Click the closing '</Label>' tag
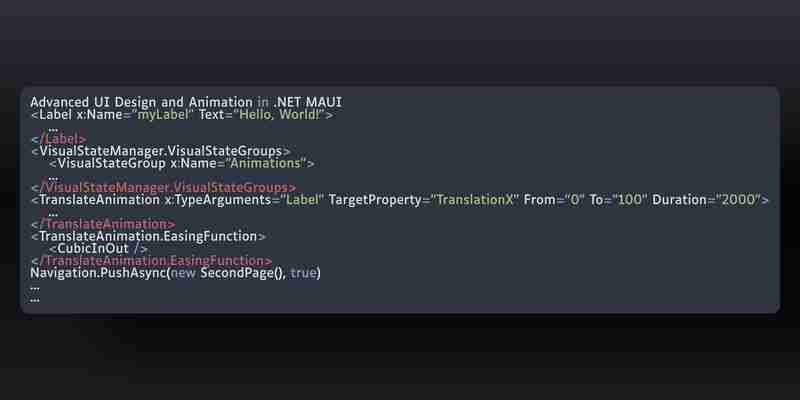 tap(59, 139)
